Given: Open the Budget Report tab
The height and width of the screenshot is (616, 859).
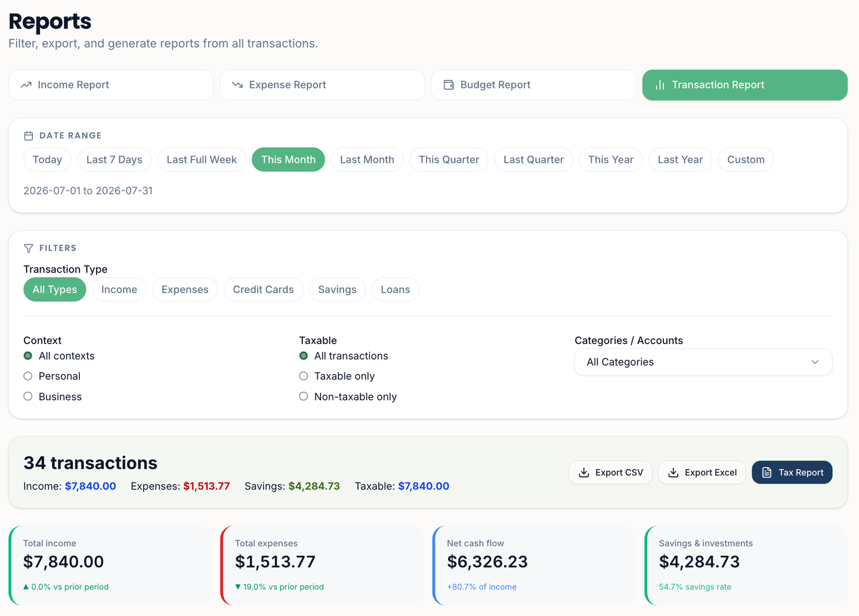Looking at the screenshot, I should 533,85.
